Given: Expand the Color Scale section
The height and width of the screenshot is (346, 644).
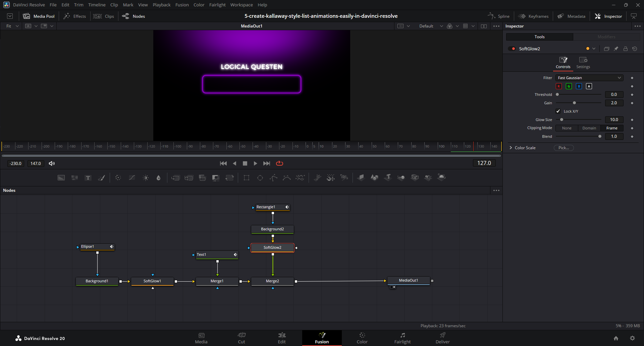Looking at the screenshot, I should click(511, 148).
